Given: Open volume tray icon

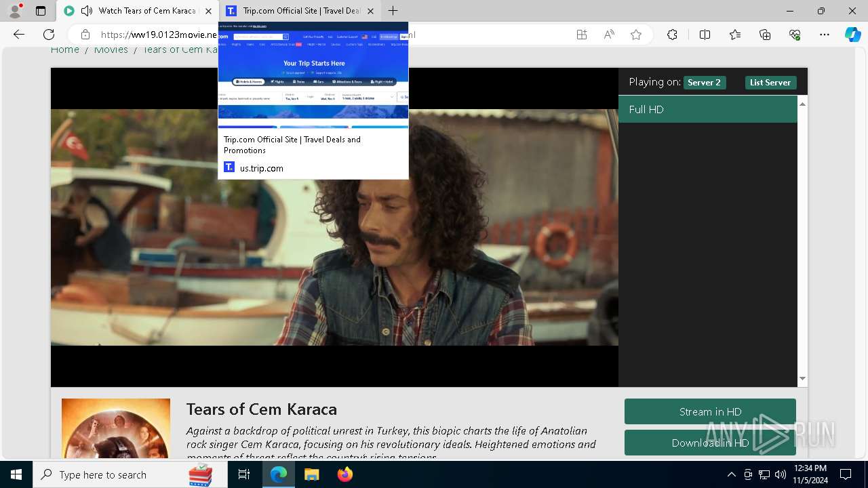Looking at the screenshot, I should [781, 474].
